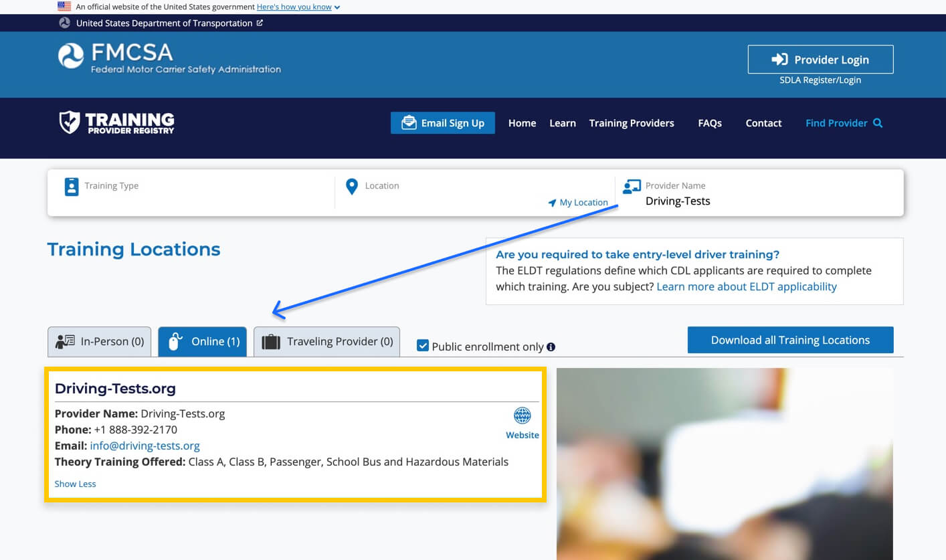Screen dimensions: 946x560
Task: Toggle the Provider Login arrow icon
Action: click(x=779, y=59)
